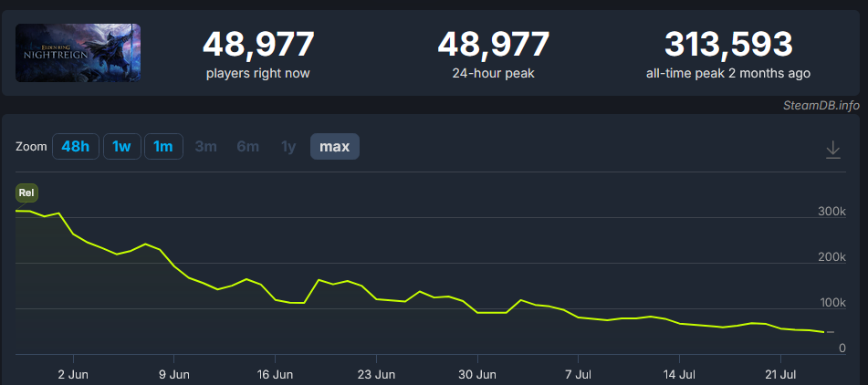
Task: Set chart zoom to 1w
Action: click(121, 147)
